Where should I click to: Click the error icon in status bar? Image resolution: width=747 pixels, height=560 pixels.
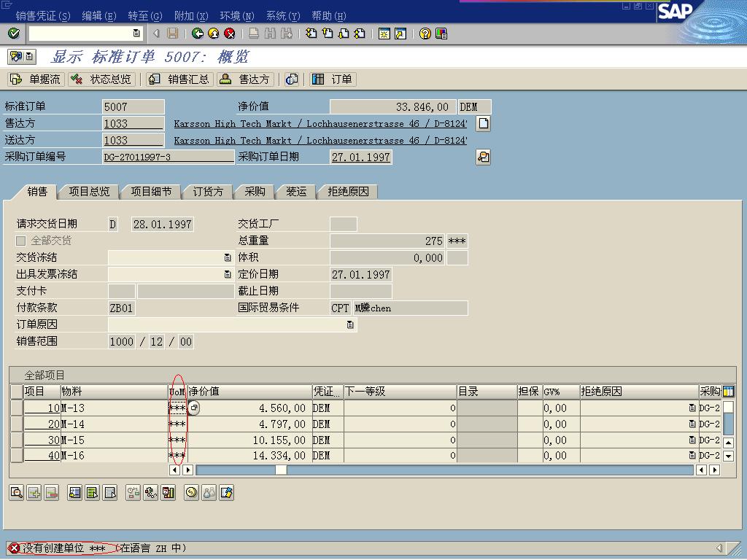coord(13,548)
